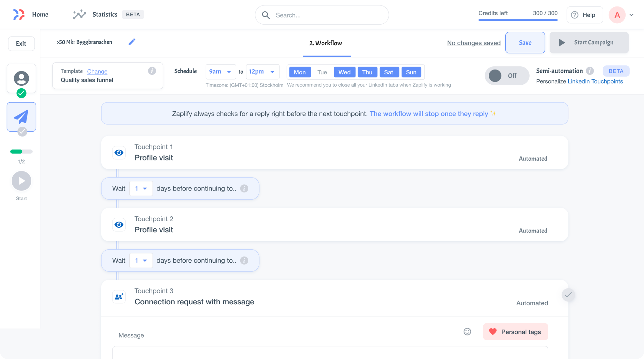Open the 9am start time dropdown
Screen dimensions: 644x359
[x=220, y=71]
